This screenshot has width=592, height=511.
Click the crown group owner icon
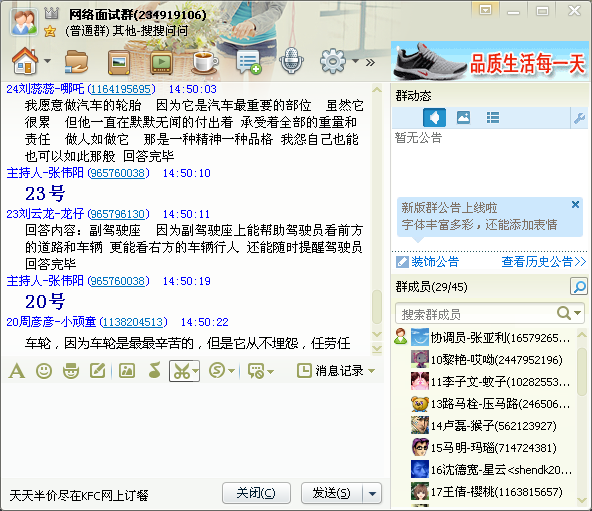tap(51, 14)
